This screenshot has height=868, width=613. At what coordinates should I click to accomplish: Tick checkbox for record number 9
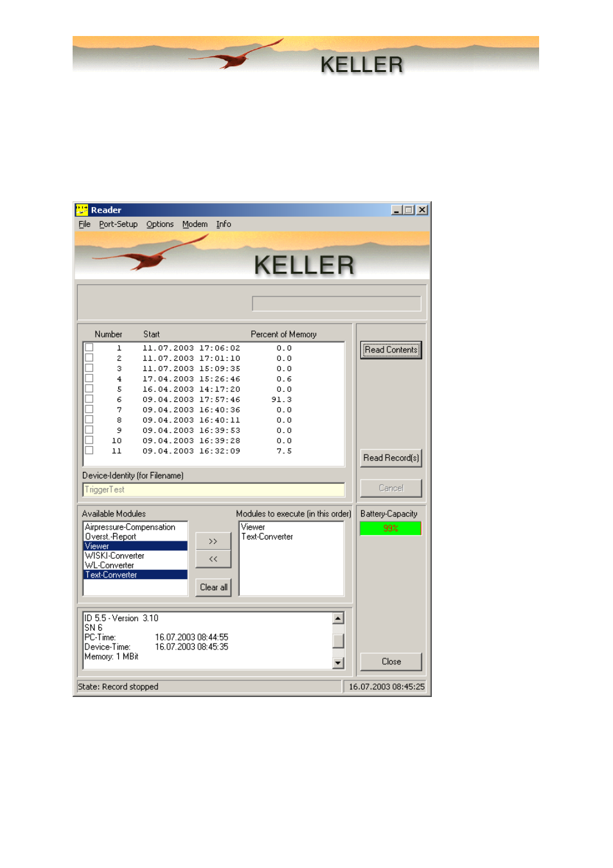(89, 430)
